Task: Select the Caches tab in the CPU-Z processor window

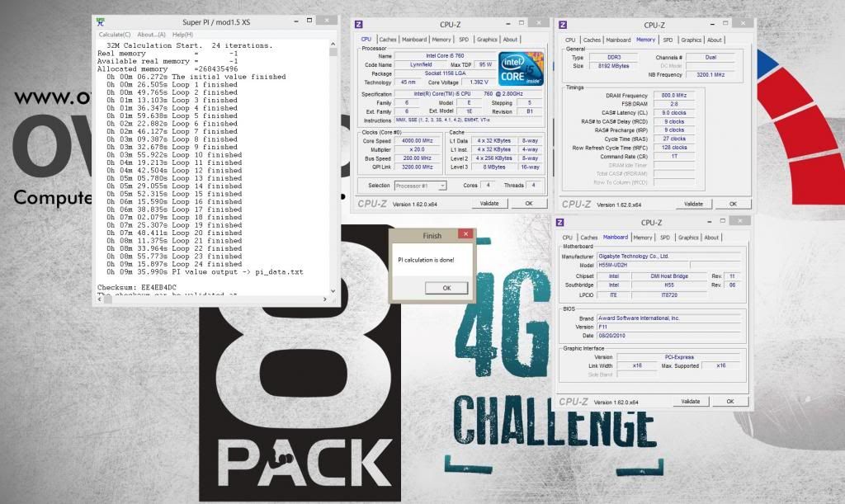Action: pos(388,40)
